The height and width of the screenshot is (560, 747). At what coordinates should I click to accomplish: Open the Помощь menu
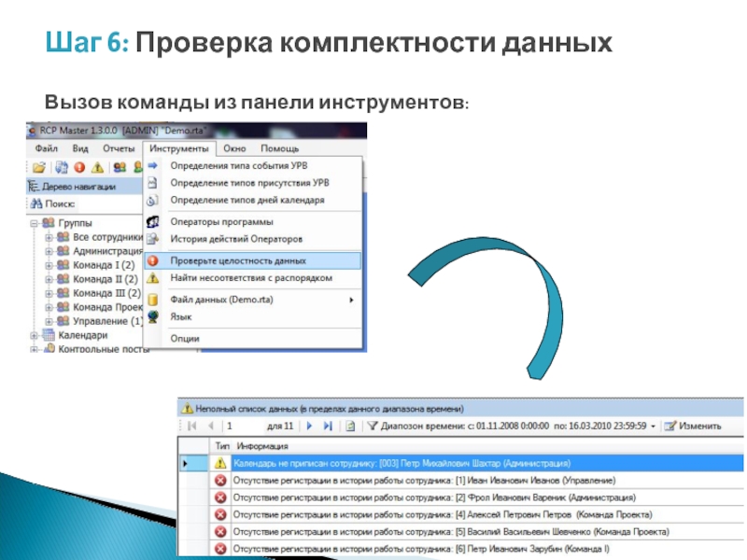[279, 148]
